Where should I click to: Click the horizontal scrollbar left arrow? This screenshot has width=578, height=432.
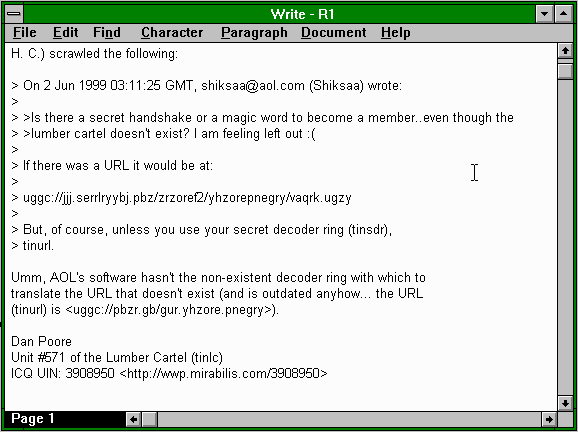click(x=134, y=419)
